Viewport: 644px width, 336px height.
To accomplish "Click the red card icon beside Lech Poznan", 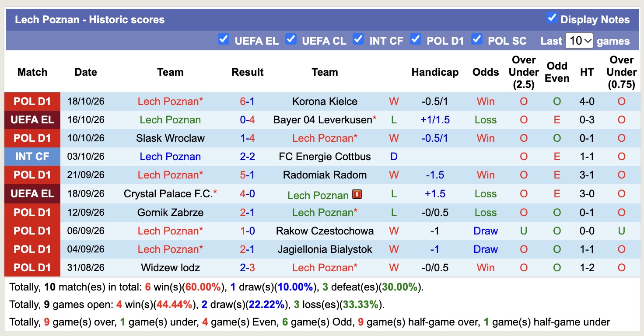I will 357,194.
